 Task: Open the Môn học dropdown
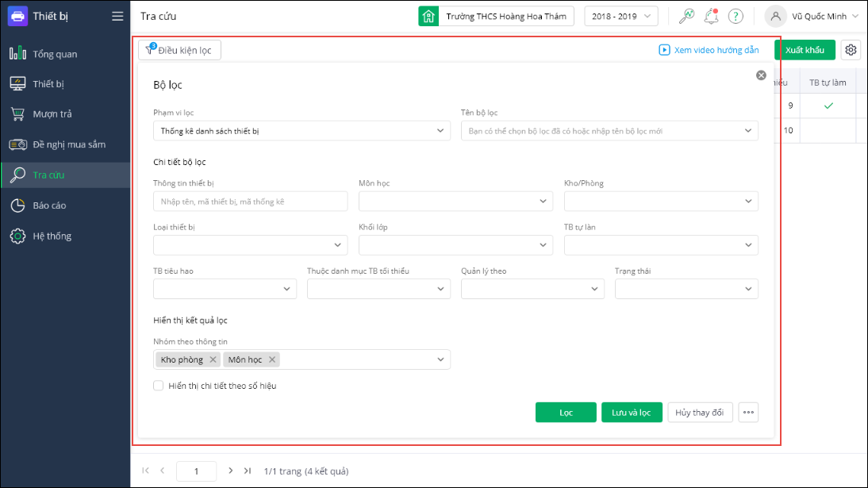tap(455, 202)
